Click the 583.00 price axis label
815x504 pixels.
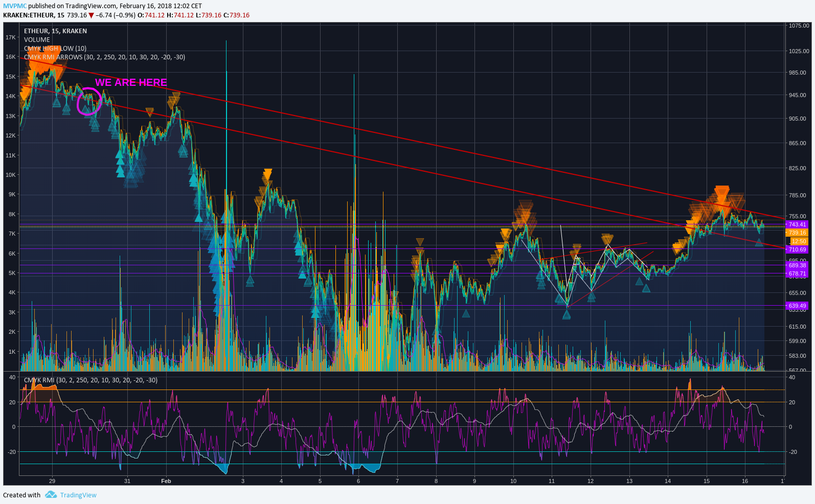point(797,356)
